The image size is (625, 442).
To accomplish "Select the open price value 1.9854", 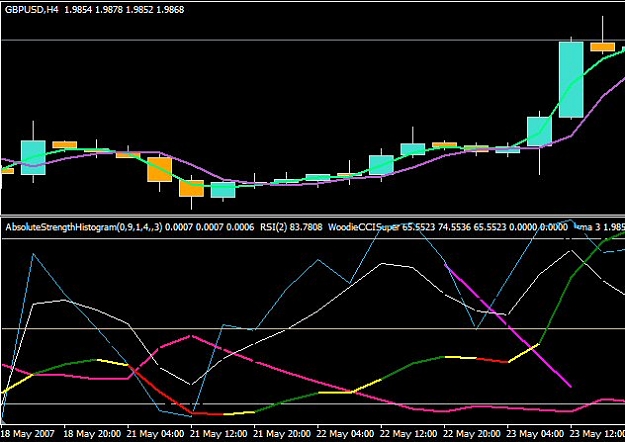I will [x=78, y=10].
